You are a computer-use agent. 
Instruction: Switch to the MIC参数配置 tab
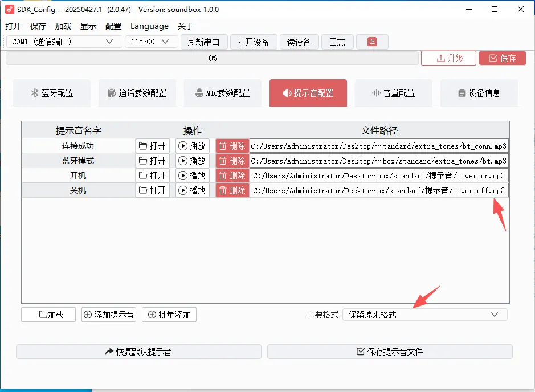(x=223, y=93)
